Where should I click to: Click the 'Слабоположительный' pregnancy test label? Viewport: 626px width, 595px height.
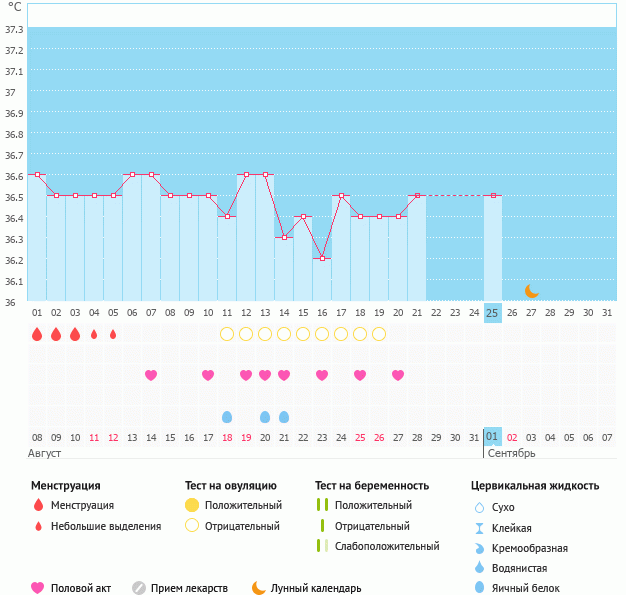387,546
